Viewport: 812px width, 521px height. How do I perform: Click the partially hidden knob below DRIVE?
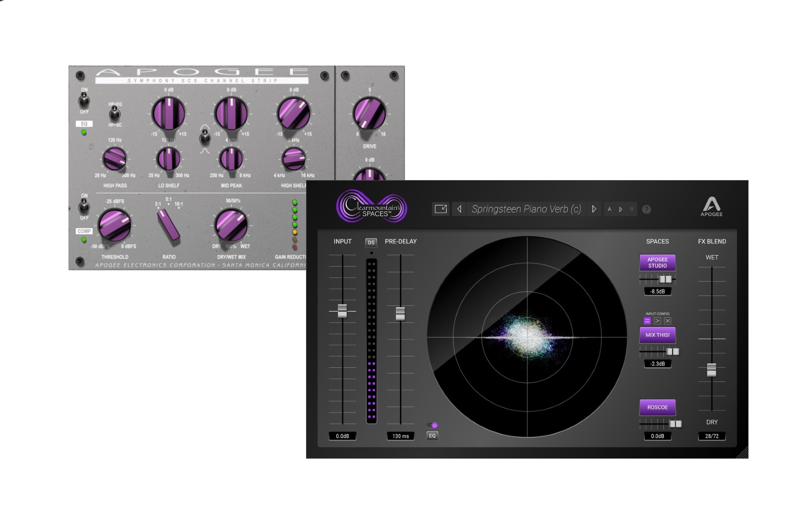coord(369,174)
